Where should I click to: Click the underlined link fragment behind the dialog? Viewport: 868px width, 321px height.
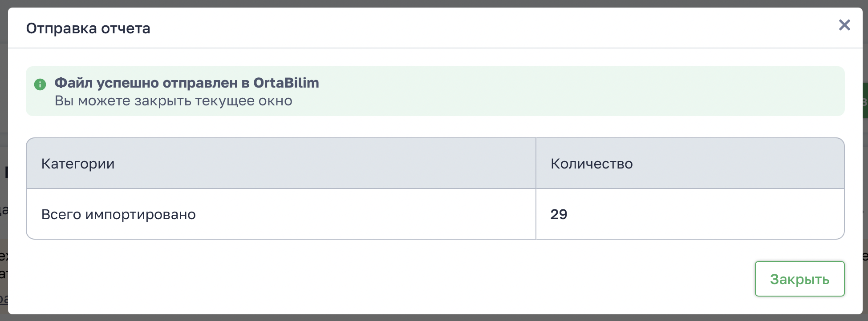[x=4, y=299]
